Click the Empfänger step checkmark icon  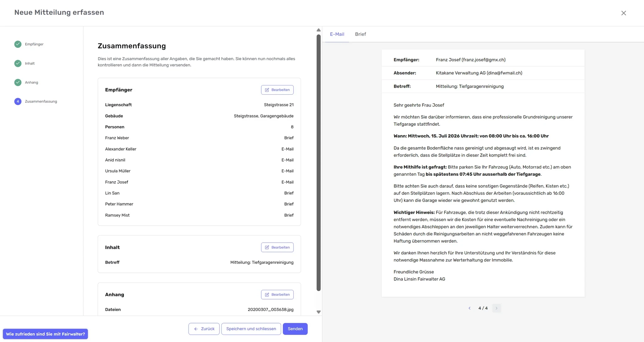coord(18,44)
